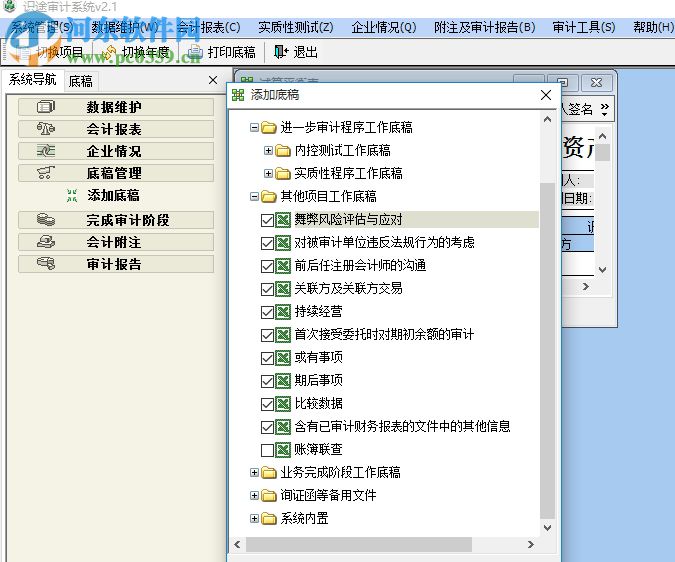Click folder icon of 系统内置
This screenshot has width=675, height=562.
269,519
